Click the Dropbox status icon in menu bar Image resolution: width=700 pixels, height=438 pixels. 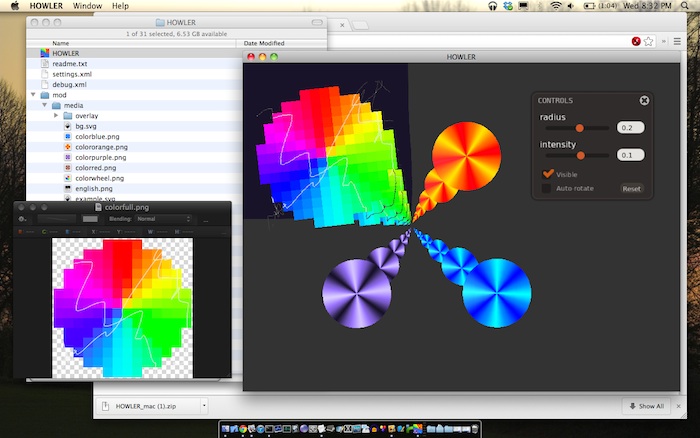coord(508,6)
